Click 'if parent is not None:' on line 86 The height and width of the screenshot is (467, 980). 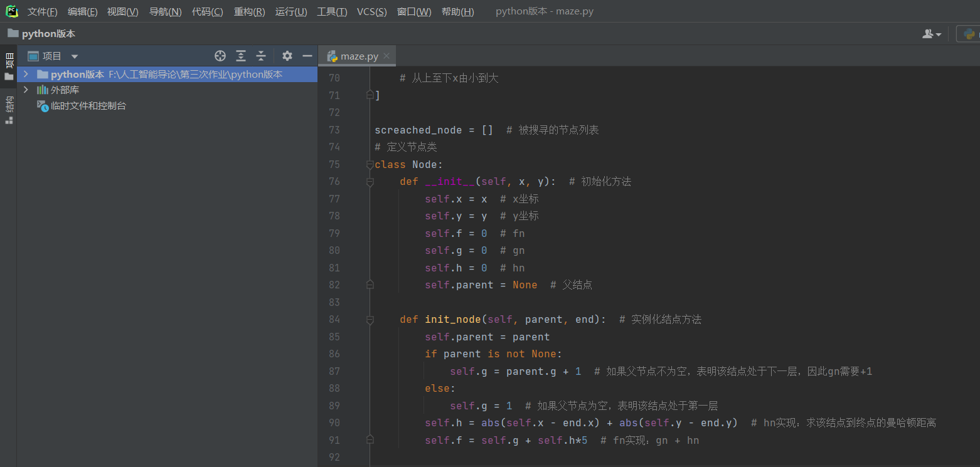point(494,354)
